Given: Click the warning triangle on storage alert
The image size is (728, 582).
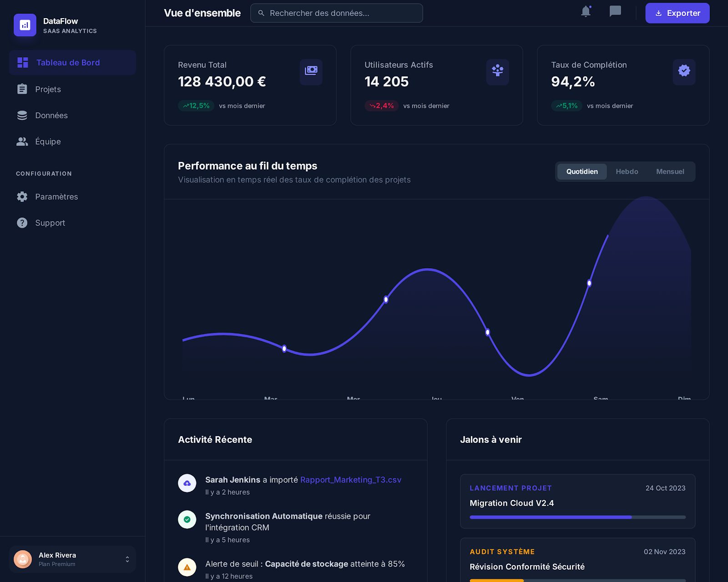Looking at the screenshot, I should click(187, 567).
